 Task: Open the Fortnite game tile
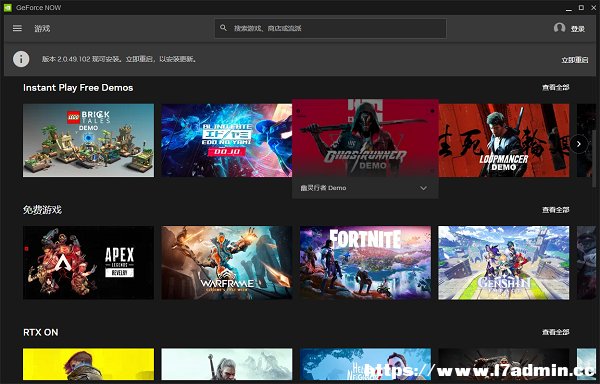click(x=365, y=263)
